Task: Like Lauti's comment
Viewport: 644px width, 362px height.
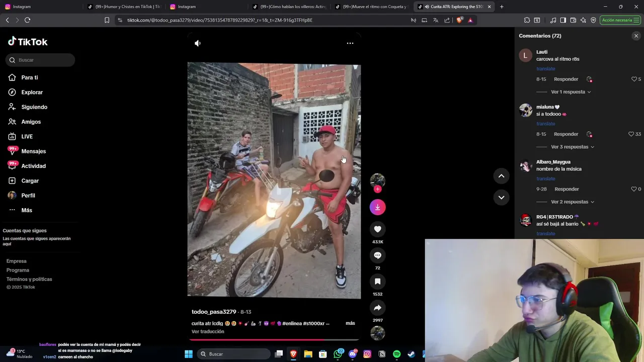Action: click(x=634, y=79)
